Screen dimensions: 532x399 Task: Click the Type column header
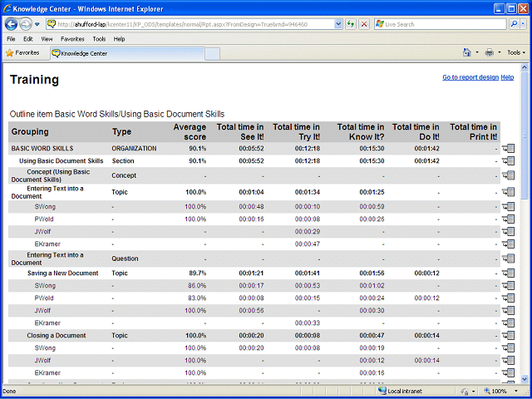[x=121, y=131]
